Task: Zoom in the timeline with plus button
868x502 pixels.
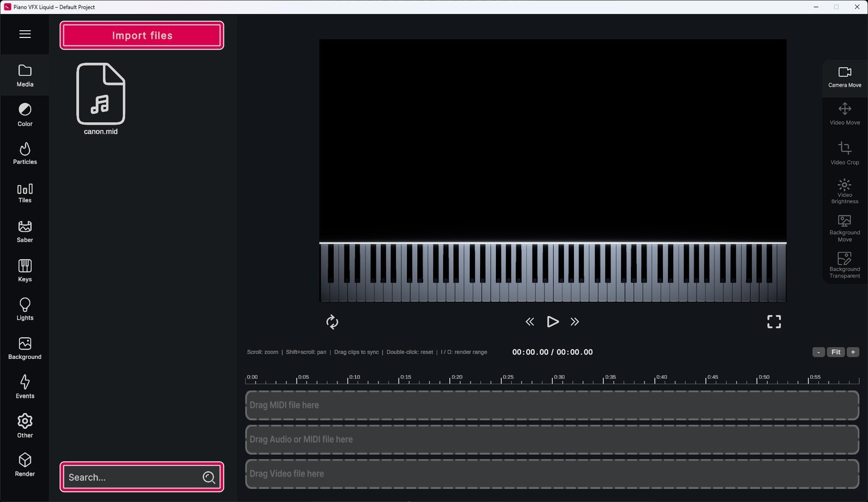Action: pyautogui.click(x=853, y=352)
